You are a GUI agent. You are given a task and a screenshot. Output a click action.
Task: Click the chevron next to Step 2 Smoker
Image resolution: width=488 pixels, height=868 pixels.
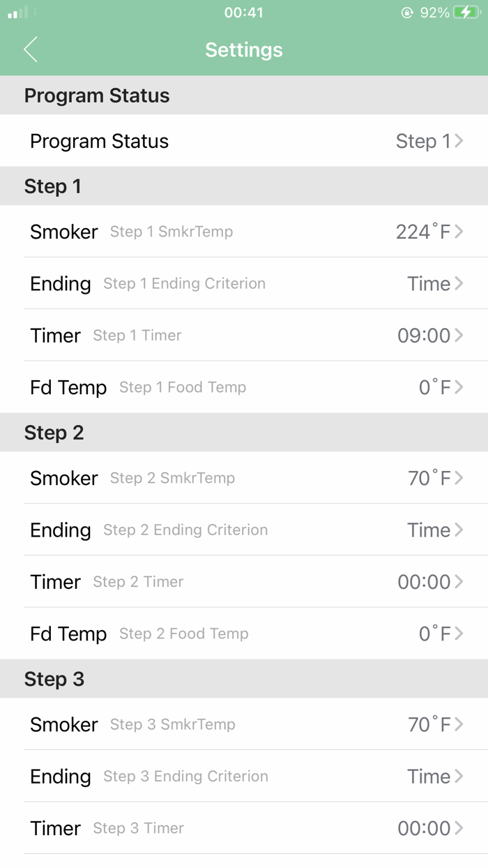click(x=460, y=478)
